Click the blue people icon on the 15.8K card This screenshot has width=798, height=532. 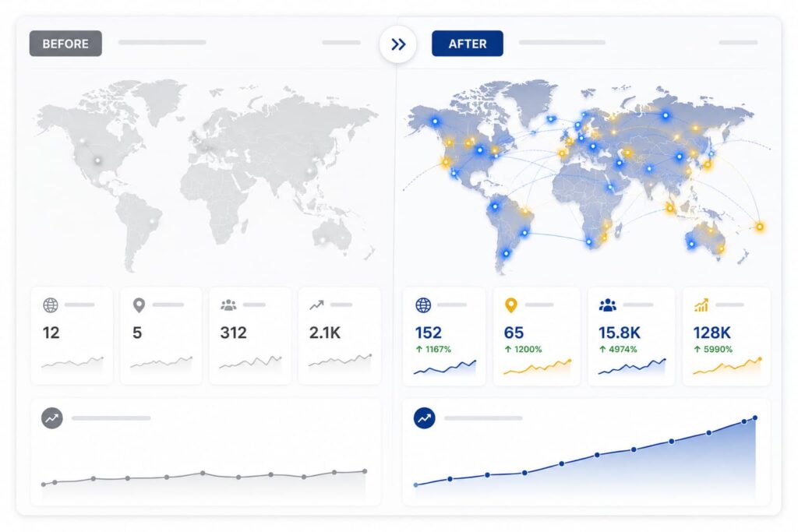click(x=608, y=305)
